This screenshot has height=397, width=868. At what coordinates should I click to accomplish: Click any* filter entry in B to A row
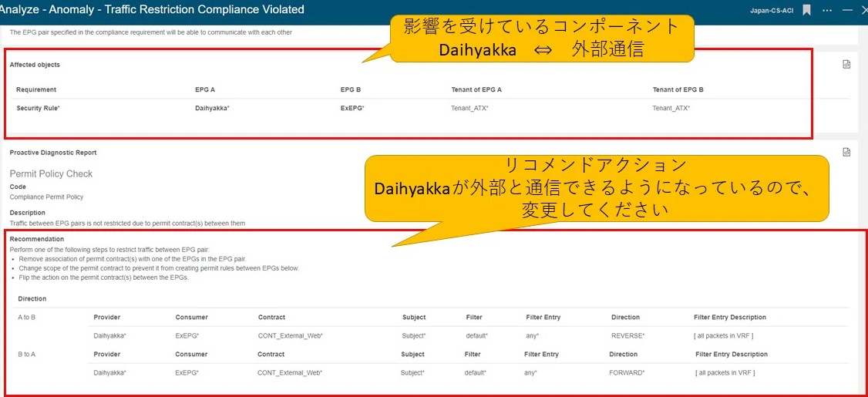point(530,372)
